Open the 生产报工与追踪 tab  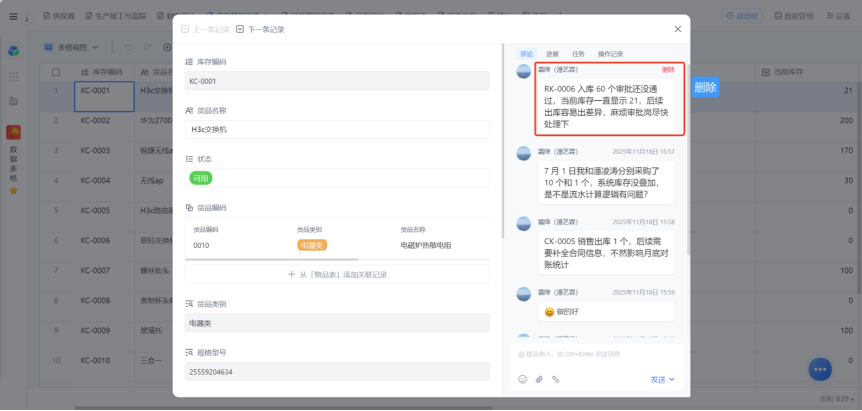115,16
